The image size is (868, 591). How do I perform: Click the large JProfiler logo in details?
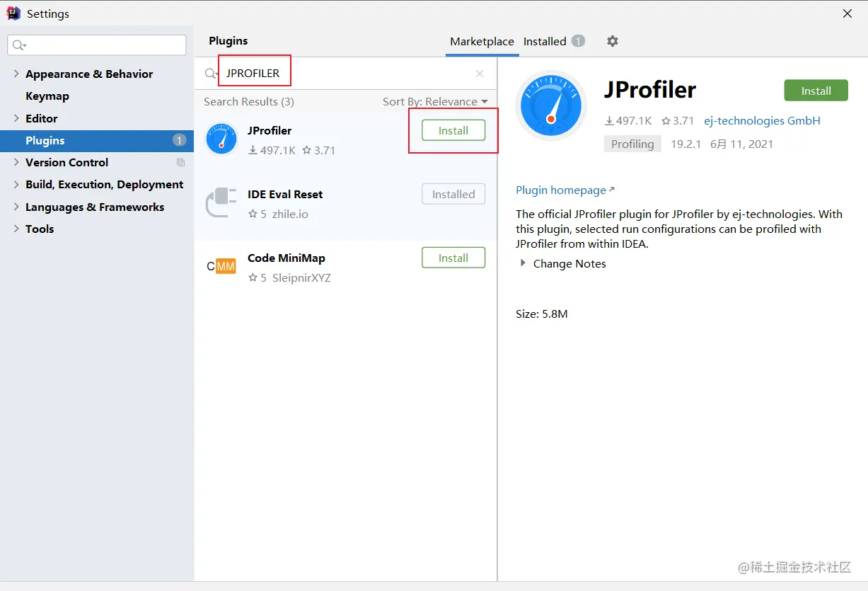coord(551,105)
